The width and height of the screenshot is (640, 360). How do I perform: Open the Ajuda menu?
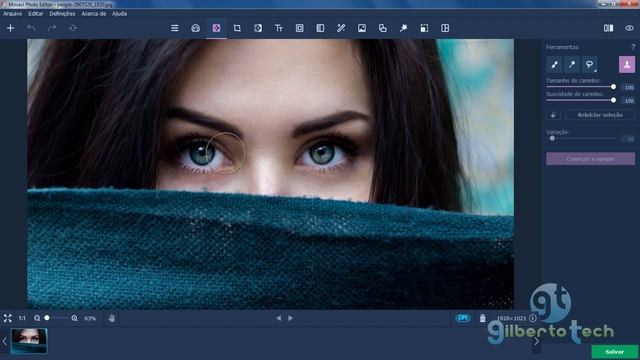[x=120, y=14]
